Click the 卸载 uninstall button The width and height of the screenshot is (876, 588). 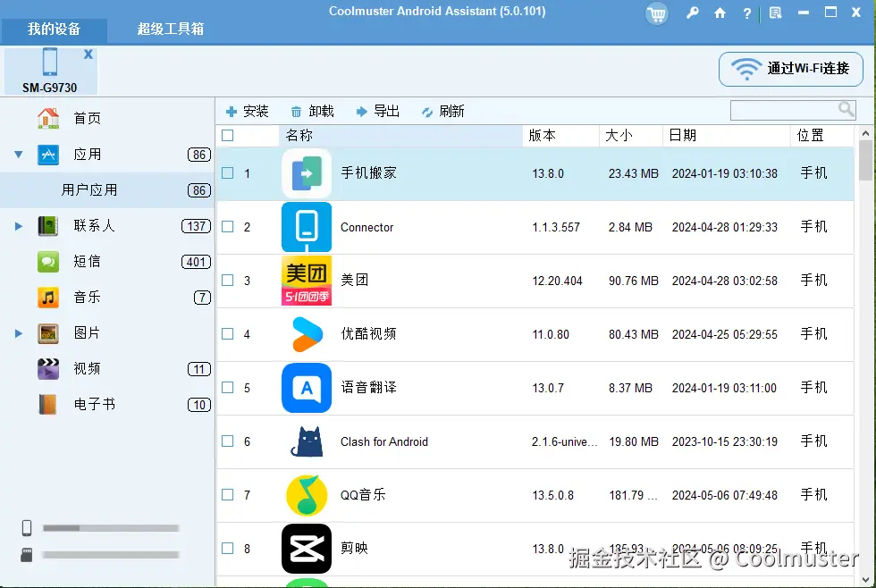(x=312, y=112)
